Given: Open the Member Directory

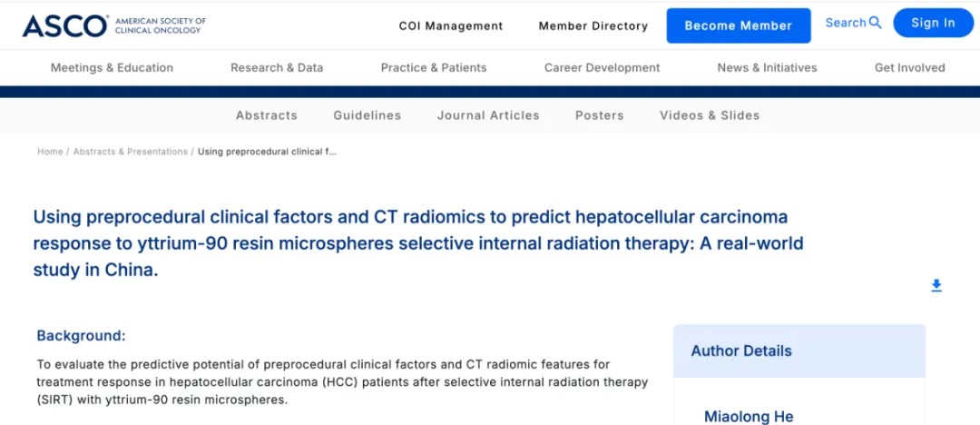Looking at the screenshot, I should click(x=593, y=26).
